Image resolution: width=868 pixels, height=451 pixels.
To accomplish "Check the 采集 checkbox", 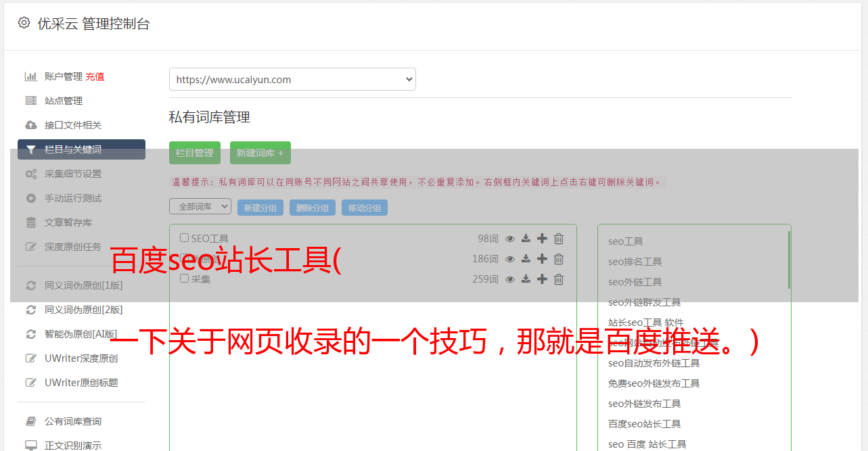I will tap(184, 279).
